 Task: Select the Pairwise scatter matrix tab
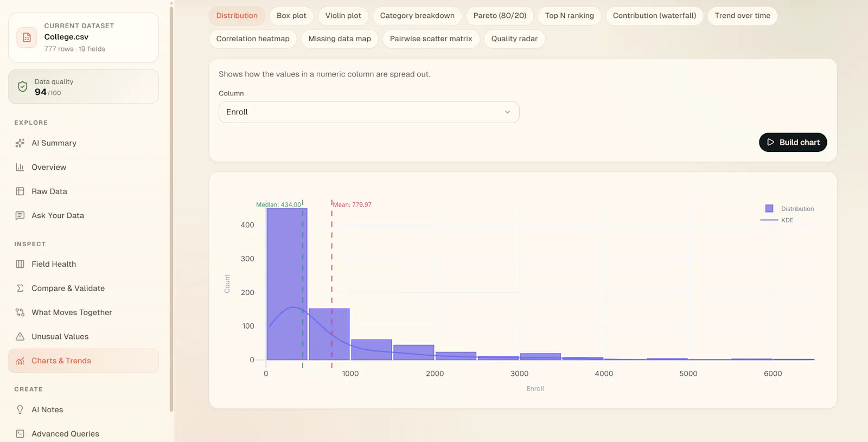(431, 39)
